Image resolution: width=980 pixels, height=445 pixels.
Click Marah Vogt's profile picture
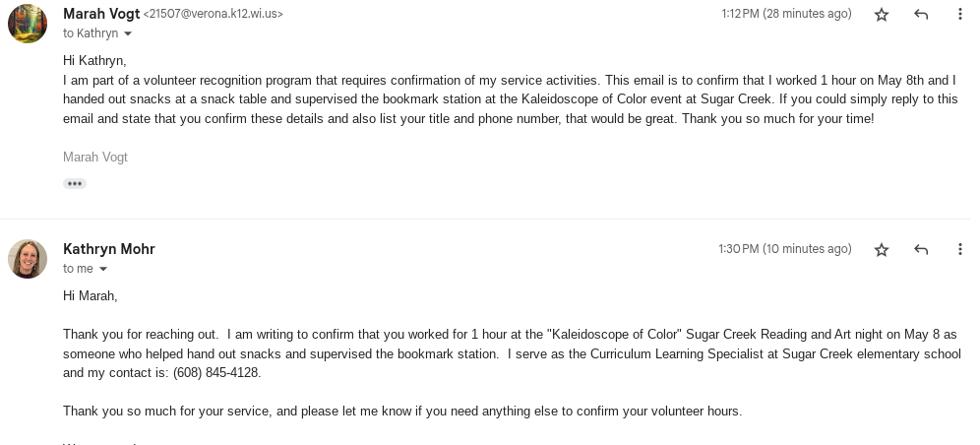tap(28, 24)
